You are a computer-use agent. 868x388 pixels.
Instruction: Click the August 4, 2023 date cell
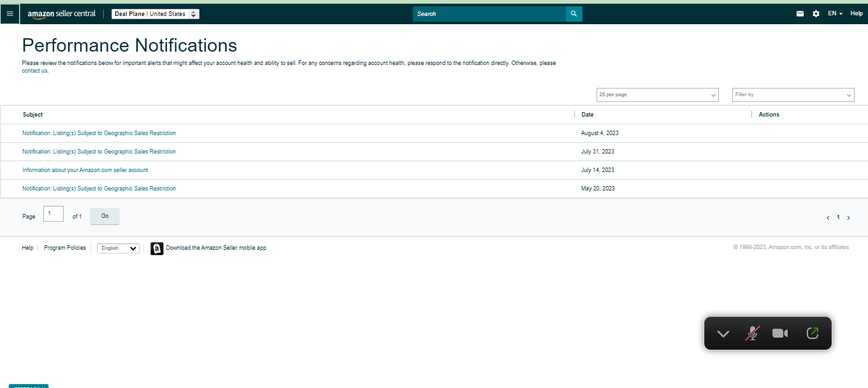tap(600, 133)
